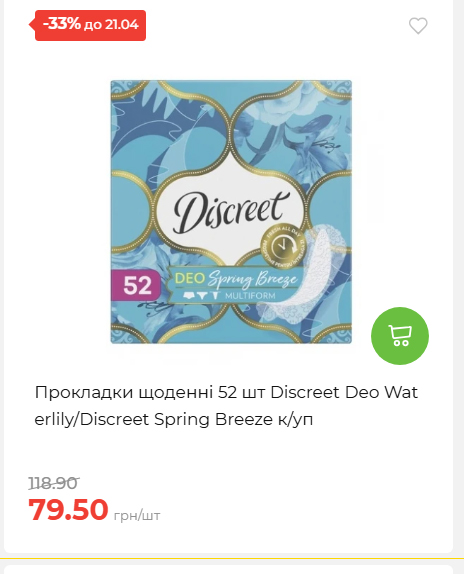Click 'Discreet Spring Breeze к/уп' title line
The image size is (464, 574).
point(197,419)
